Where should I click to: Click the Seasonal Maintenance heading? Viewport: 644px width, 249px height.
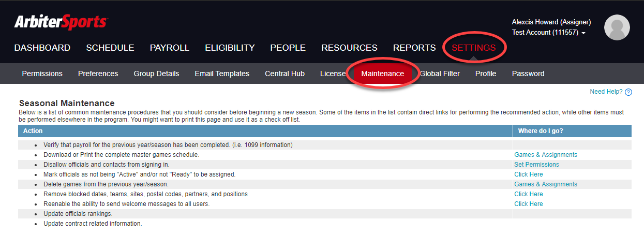pos(67,104)
